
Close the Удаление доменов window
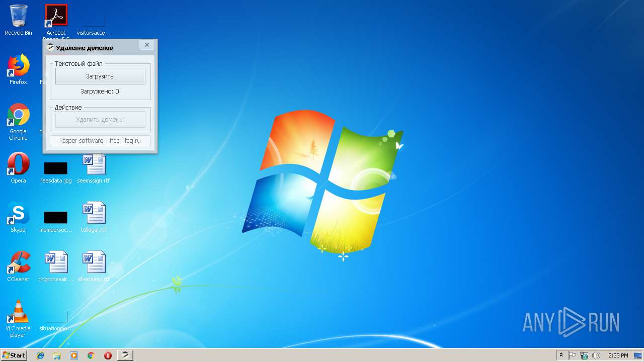click(146, 45)
